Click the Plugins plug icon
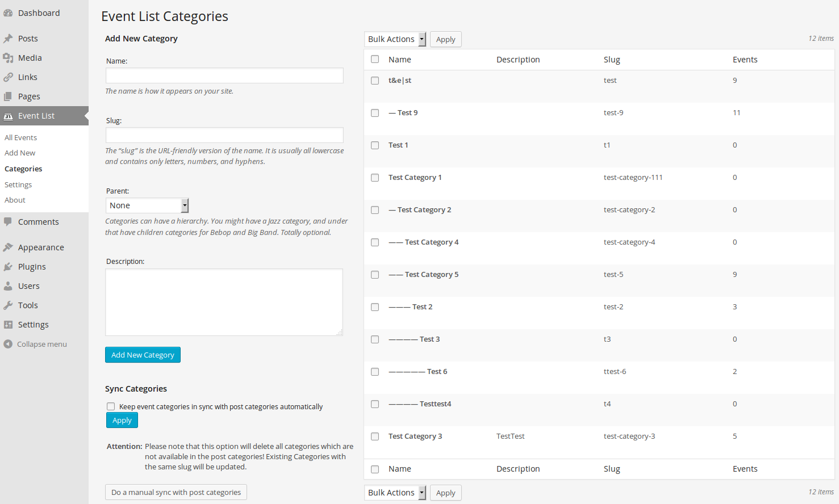Screen dimensions: 839x504 [8, 267]
